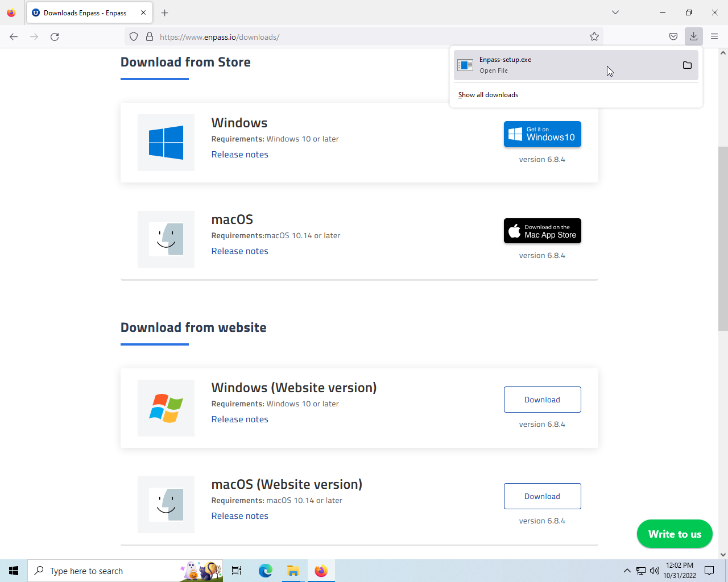The width and height of the screenshot is (728, 582).
Task: Click the page vertical scrollbar thumb
Action: coord(723,239)
